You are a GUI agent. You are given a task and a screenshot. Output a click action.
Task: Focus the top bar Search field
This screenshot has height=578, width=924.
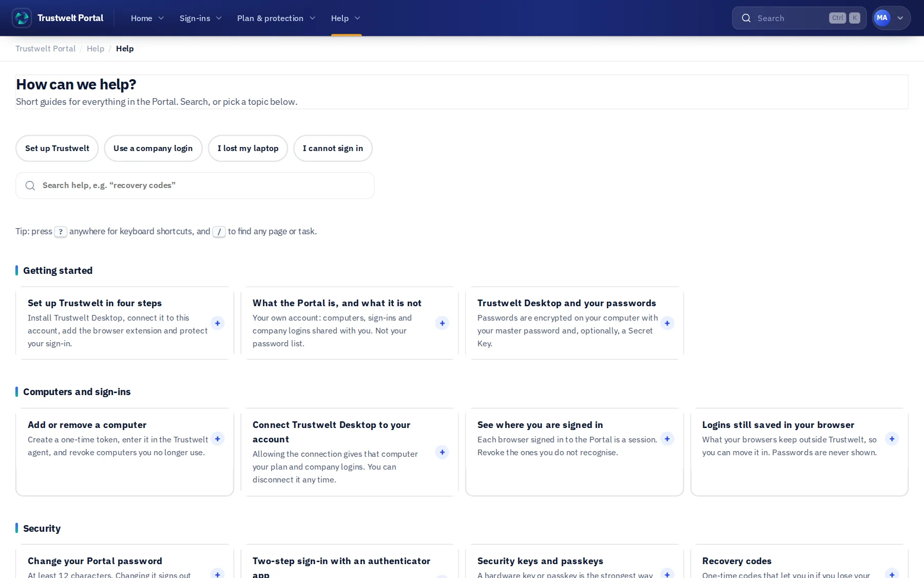tap(799, 18)
